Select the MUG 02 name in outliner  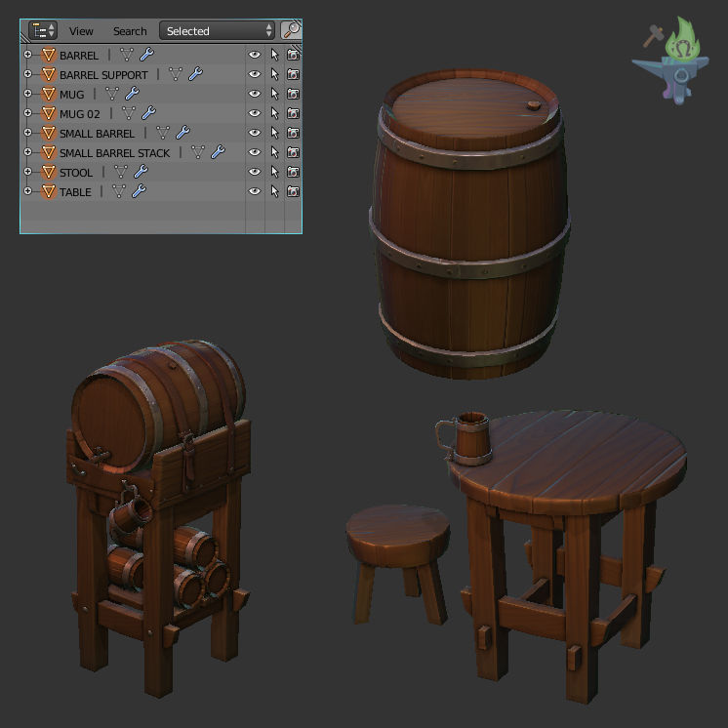[x=80, y=114]
